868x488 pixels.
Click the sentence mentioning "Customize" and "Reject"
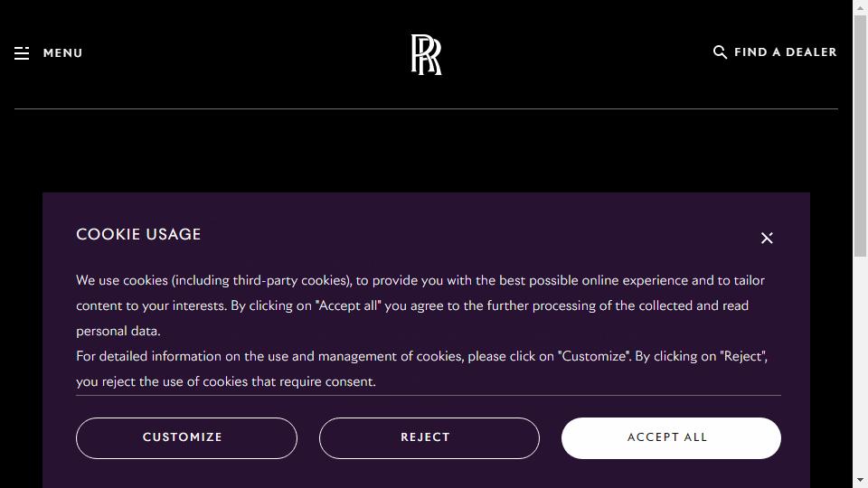point(422,369)
